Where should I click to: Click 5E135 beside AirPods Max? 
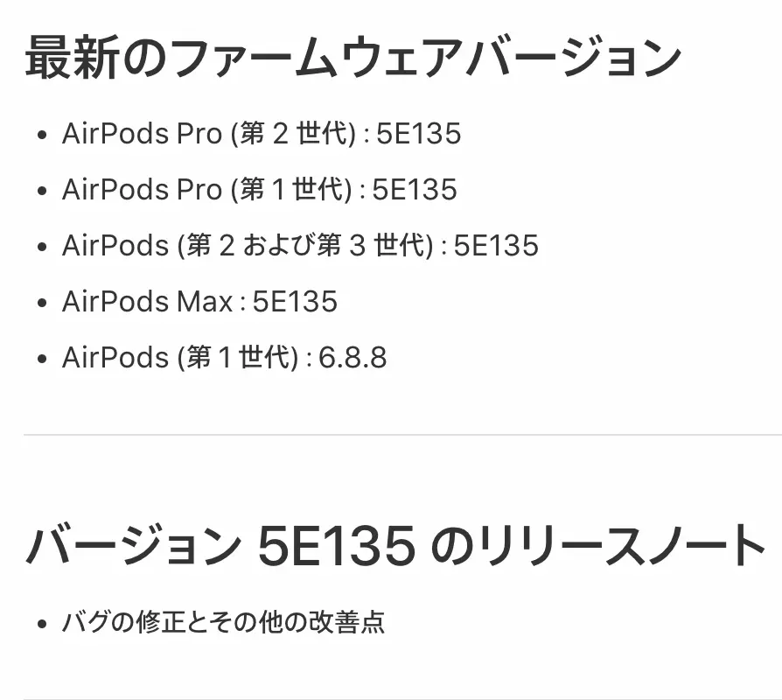point(296,302)
